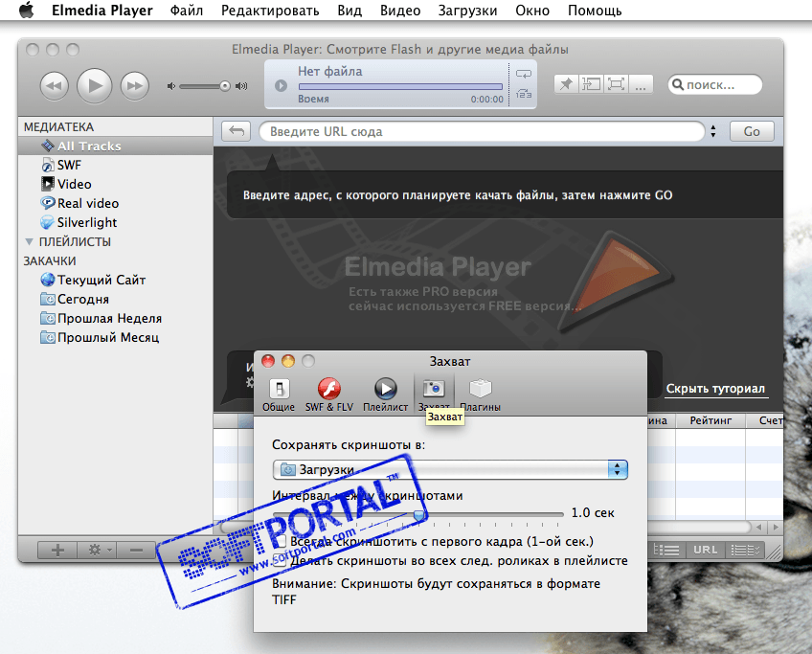The image size is (812, 654).
Task: Click the URL view button at the bottom right
Action: [x=705, y=550]
